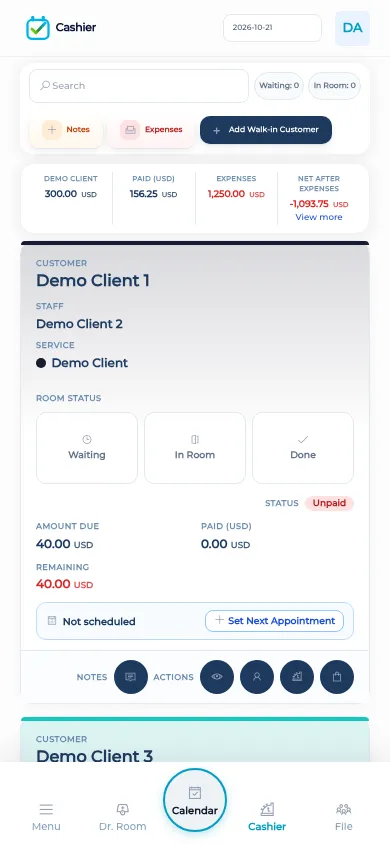
Task: Open the notes speech-bubble icon for Demo Client 1
Action: pos(131,677)
